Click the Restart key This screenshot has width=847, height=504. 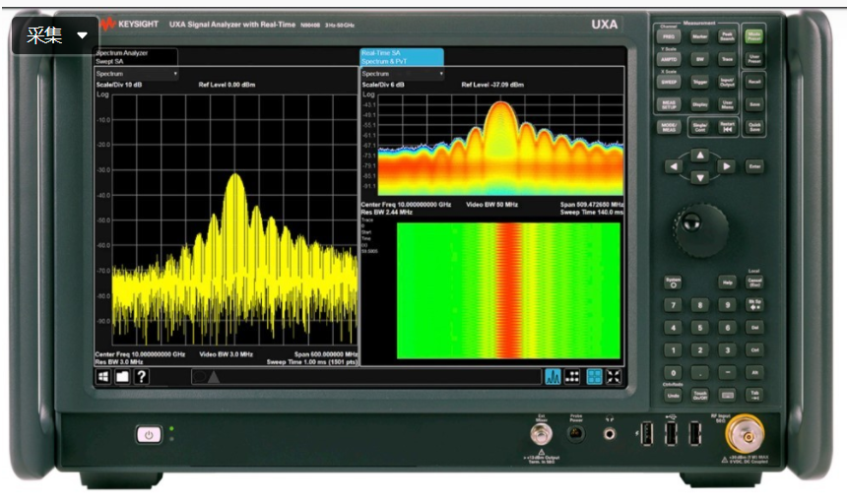[x=727, y=127]
